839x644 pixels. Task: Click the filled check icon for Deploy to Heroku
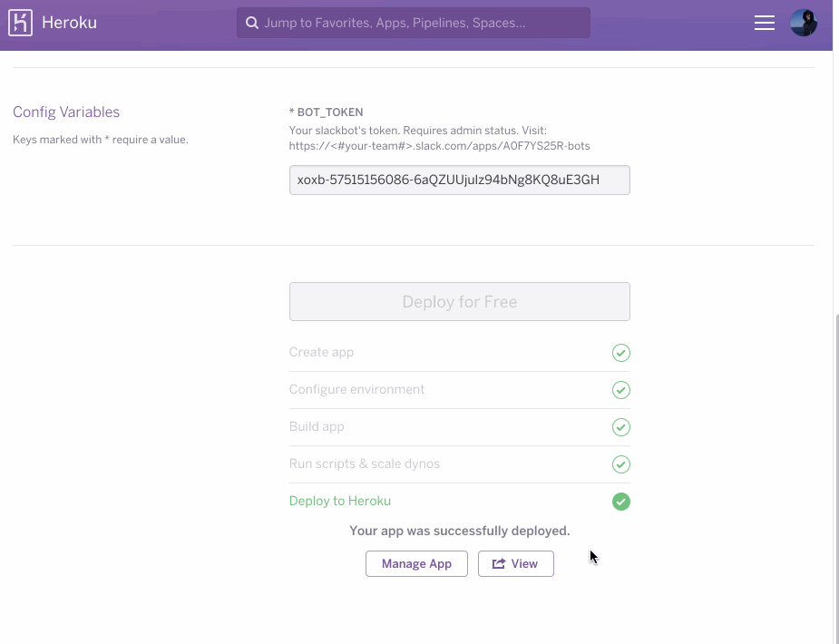point(620,502)
